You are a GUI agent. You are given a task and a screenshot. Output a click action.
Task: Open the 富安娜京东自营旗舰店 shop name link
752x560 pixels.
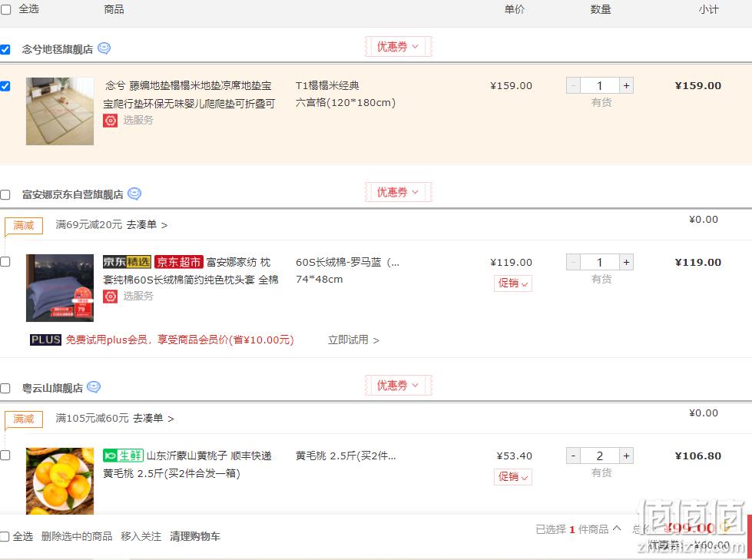coord(72,194)
